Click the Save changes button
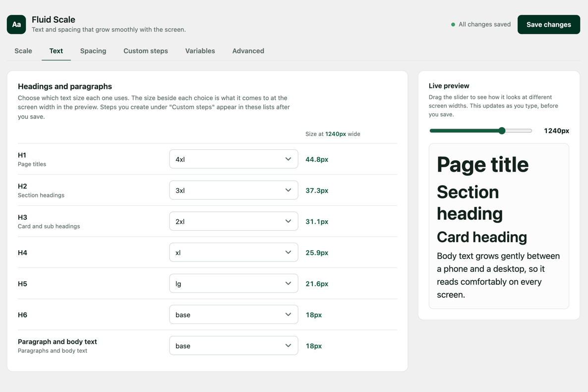588x392 pixels. click(549, 24)
